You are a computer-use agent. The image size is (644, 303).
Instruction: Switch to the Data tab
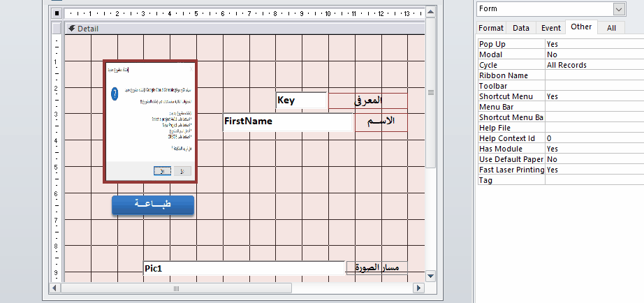click(520, 28)
